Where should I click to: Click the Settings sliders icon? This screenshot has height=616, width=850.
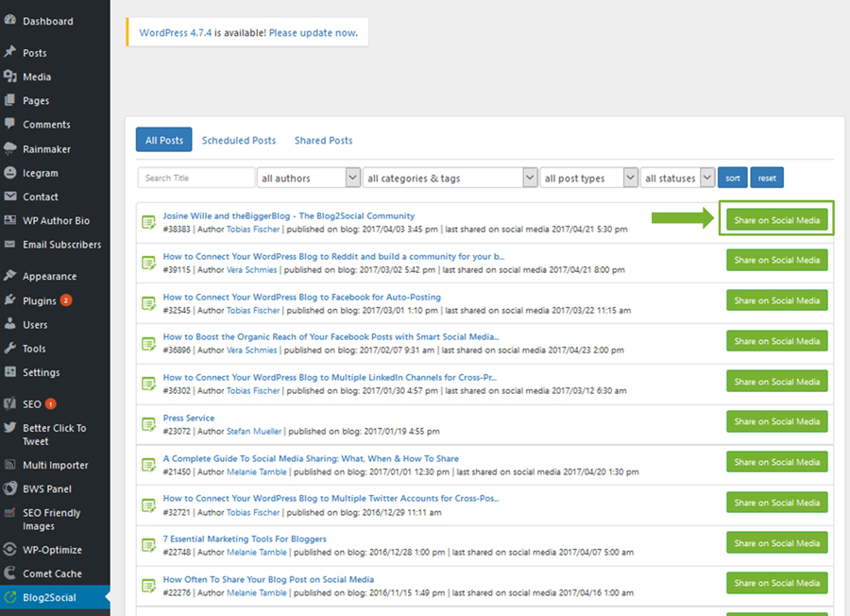point(9,371)
